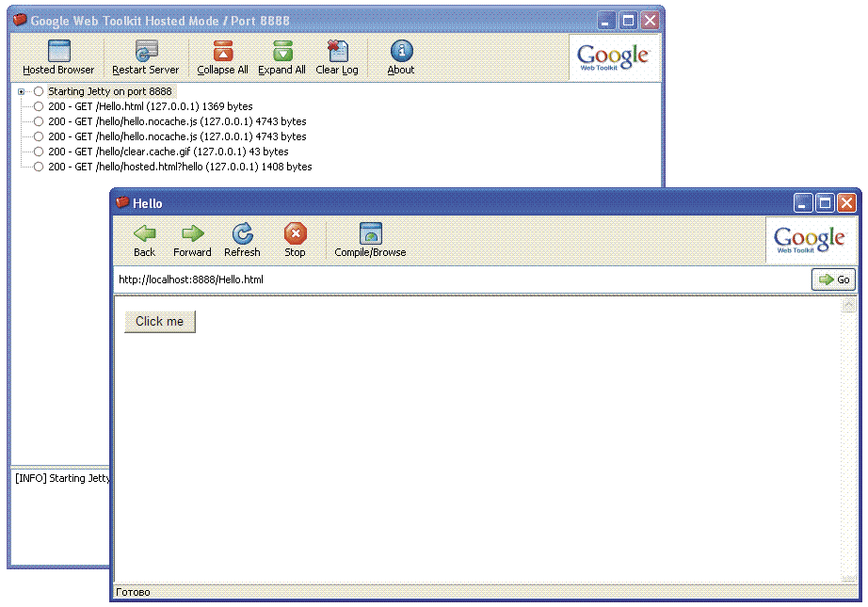Click the circle icon beside the hosted.html?hello entry
The width and height of the screenshot is (868, 607).
click(39, 167)
